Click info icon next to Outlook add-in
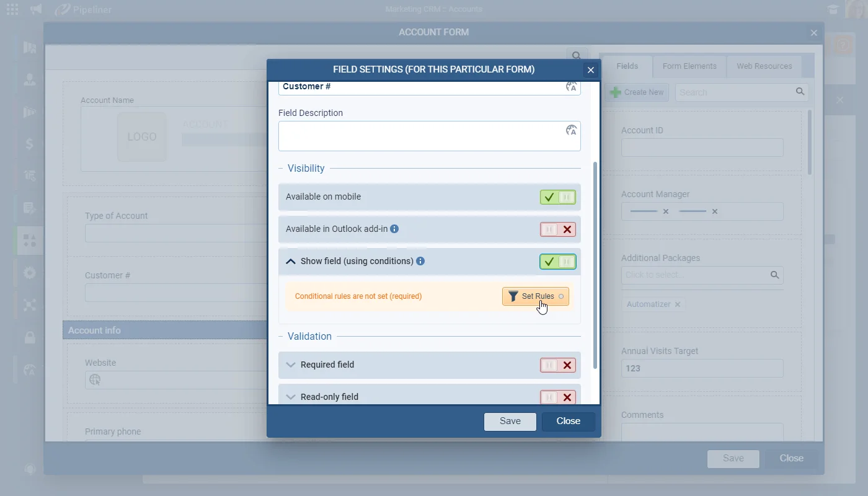The width and height of the screenshot is (868, 496). coord(394,229)
